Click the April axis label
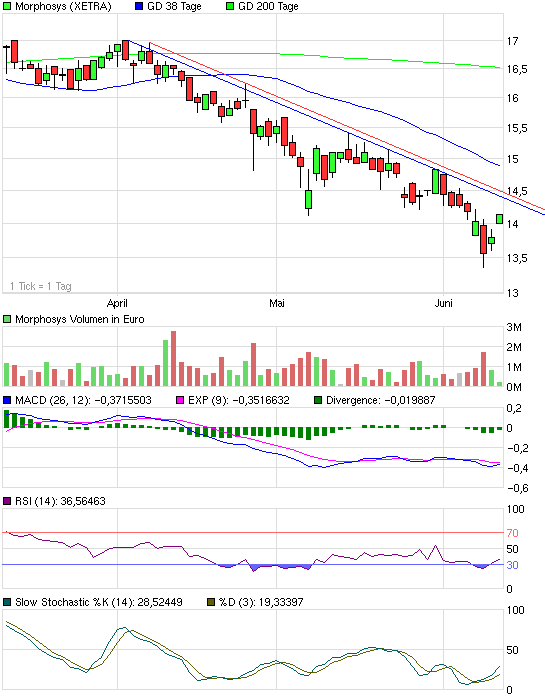Image resolution: width=545 pixels, height=698 pixels. click(117, 303)
